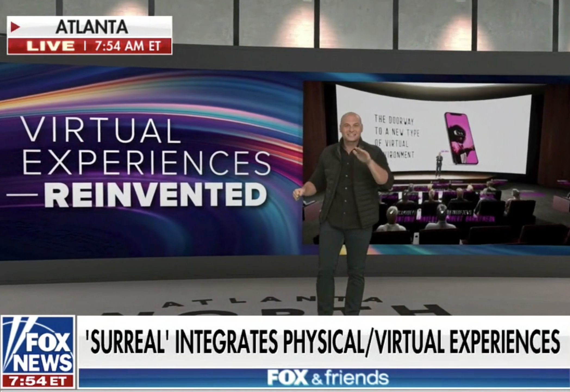The height and width of the screenshot is (392, 570).
Task: Click the ATLANTA location label
Action: click(x=92, y=27)
